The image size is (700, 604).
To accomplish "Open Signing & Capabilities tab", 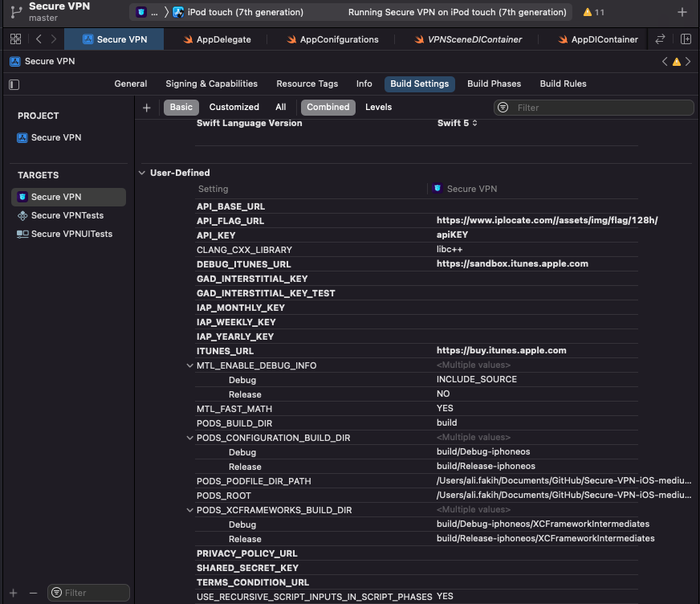I will (x=211, y=84).
